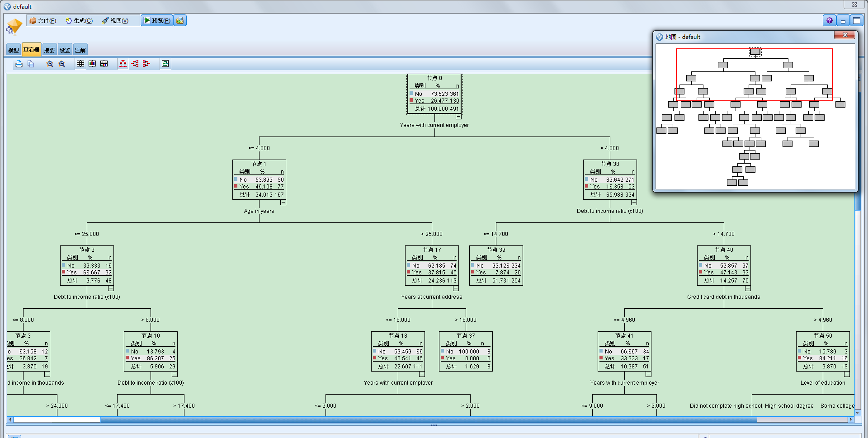Collapse the 节点 38 branch

coord(634,203)
